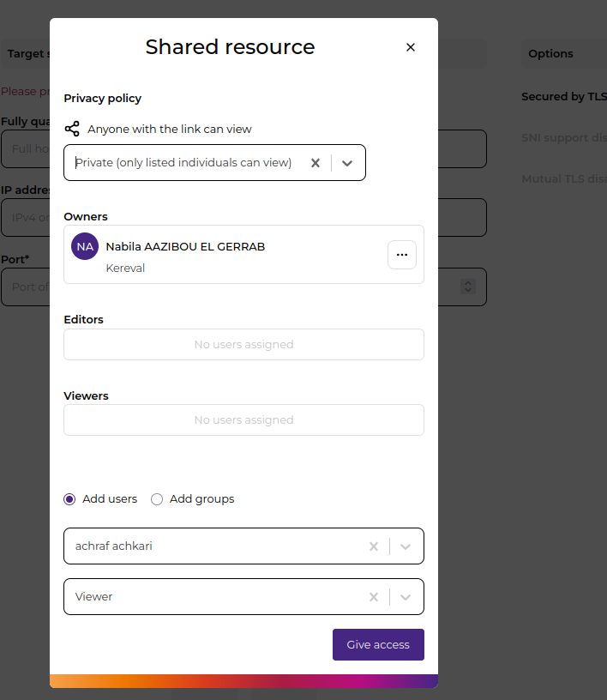Open the three-dot menu beside owner Nabila
This screenshot has height=700, width=607.
click(401, 255)
